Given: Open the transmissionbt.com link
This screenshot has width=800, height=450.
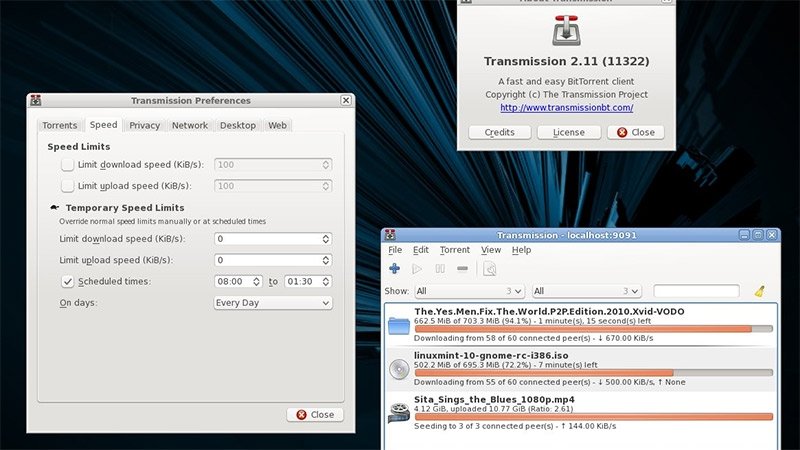Looking at the screenshot, I should pyautogui.click(x=566, y=108).
